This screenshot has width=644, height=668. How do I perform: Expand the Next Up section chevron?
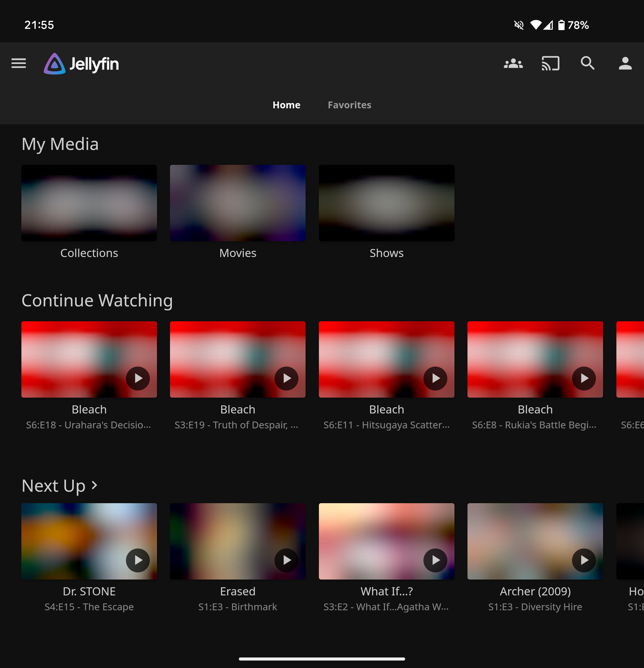pyautogui.click(x=95, y=485)
